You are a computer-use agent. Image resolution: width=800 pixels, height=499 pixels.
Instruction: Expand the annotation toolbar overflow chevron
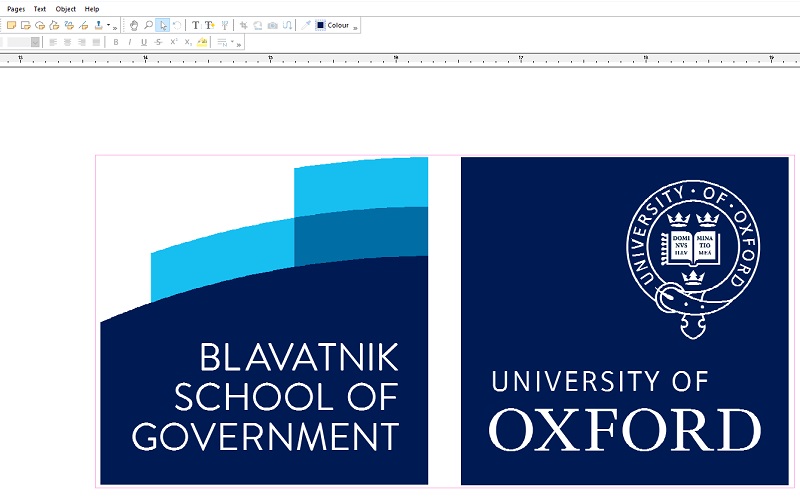coord(115,28)
